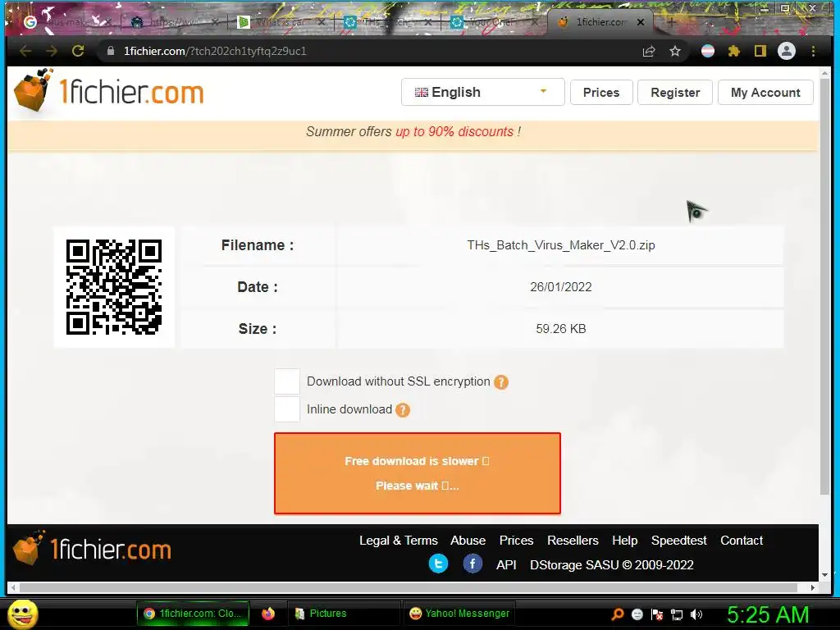The height and width of the screenshot is (630, 840).
Task: Open the Resellers footer link
Action: click(573, 540)
